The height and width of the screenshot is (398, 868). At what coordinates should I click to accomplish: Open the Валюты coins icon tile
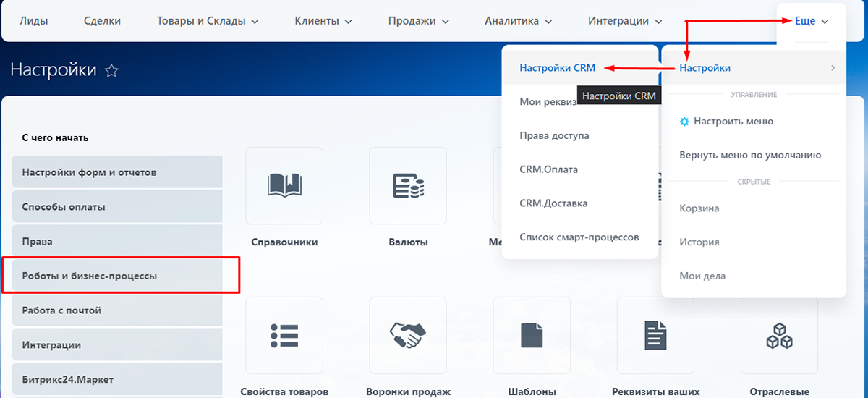coord(408,185)
